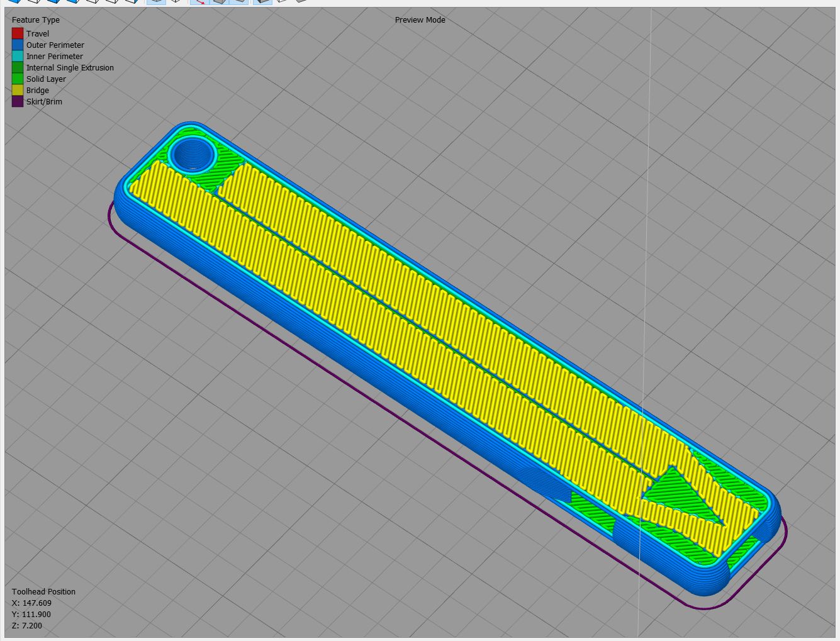Click the "Solid Layer" legend label
Screen dimensions: 840x641
pyautogui.click(x=47, y=79)
